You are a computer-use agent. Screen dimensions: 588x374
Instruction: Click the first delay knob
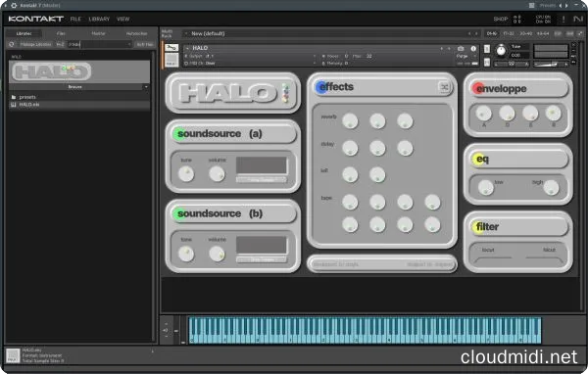pos(350,148)
